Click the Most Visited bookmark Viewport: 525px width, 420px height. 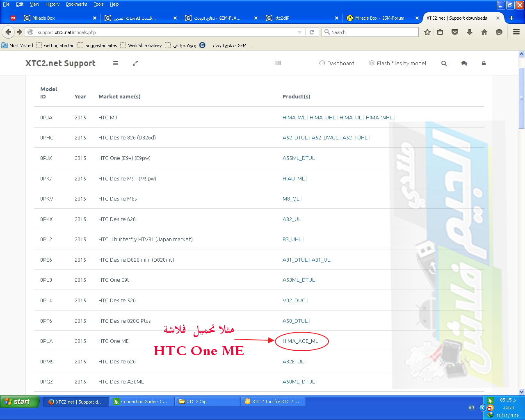pos(17,46)
